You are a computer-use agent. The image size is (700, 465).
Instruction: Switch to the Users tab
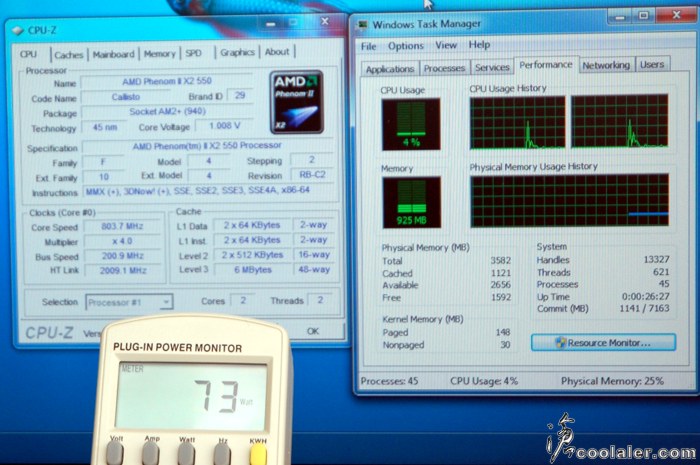coord(652,65)
